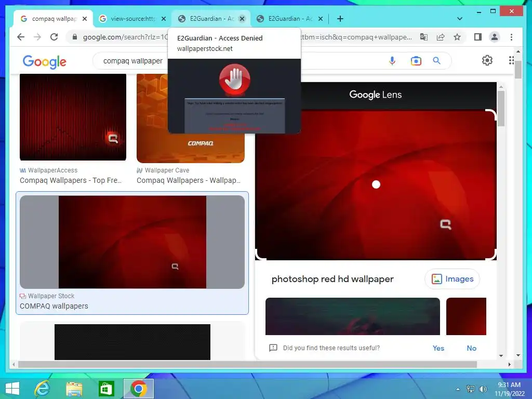This screenshot has width=532, height=399.
Task: Open WallpaperAccess Compaq Wallpapers result link
Action: point(71,180)
